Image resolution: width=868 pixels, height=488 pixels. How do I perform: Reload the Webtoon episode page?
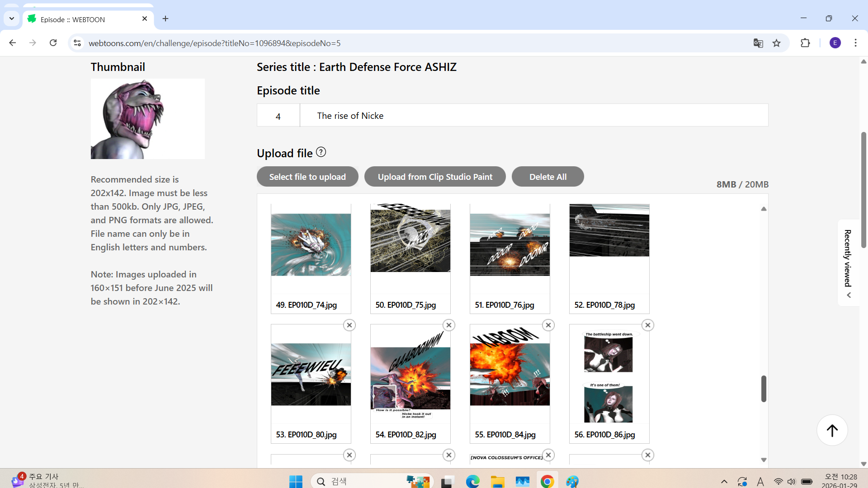click(x=53, y=43)
